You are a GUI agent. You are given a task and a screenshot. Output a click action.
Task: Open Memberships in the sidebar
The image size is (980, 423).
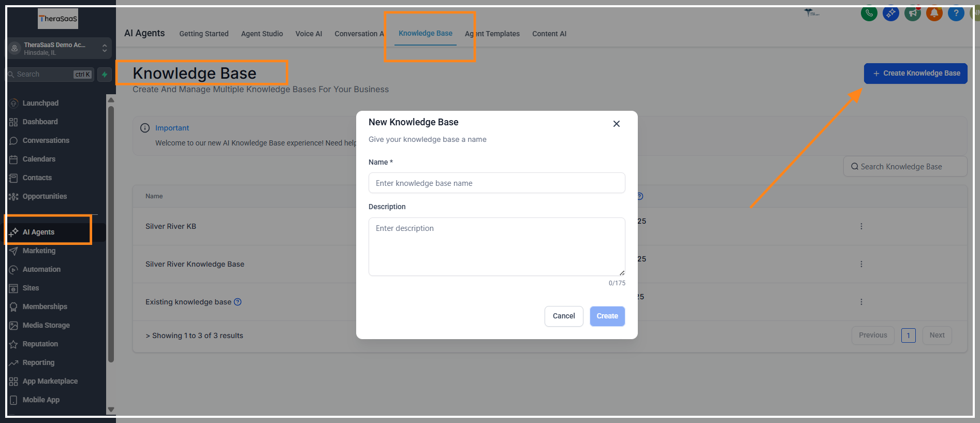click(x=45, y=307)
